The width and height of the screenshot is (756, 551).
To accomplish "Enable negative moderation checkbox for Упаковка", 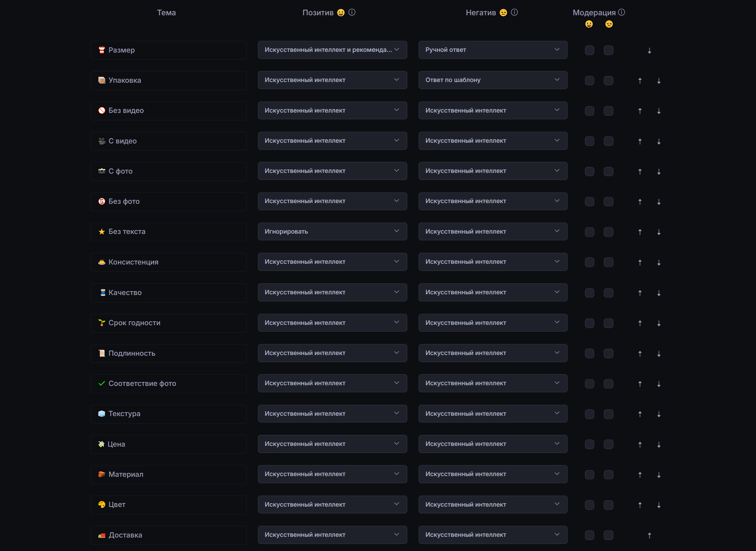I will (608, 81).
